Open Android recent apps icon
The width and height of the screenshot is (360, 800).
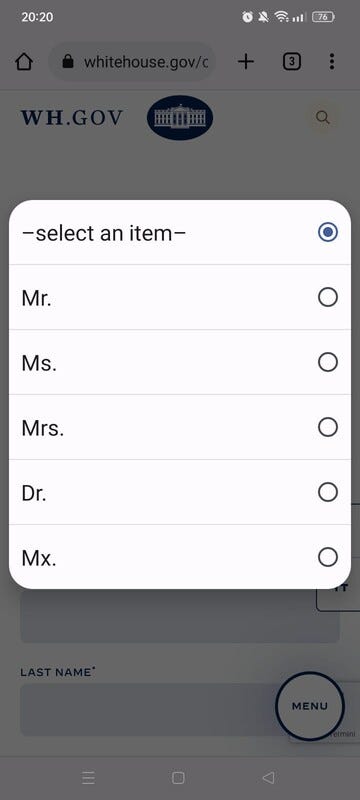click(x=88, y=778)
